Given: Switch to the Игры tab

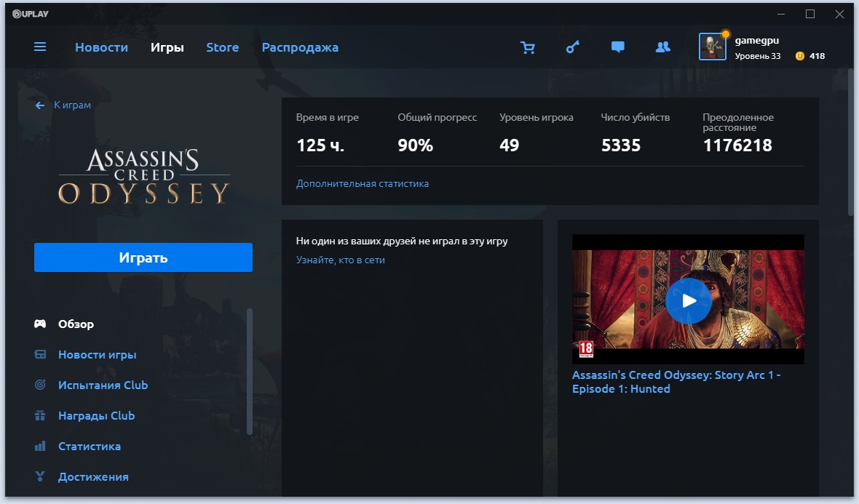Looking at the screenshot, I should pyautogui.click(x=167, y=47).
